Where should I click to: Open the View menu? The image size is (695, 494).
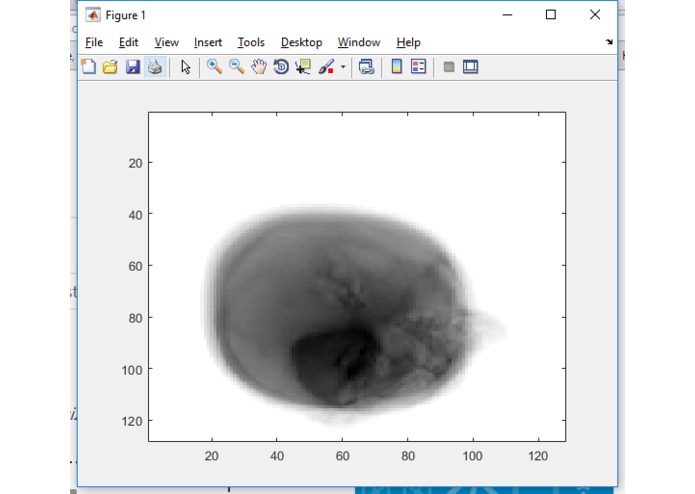pyautogui.click(x=167, y=43)
